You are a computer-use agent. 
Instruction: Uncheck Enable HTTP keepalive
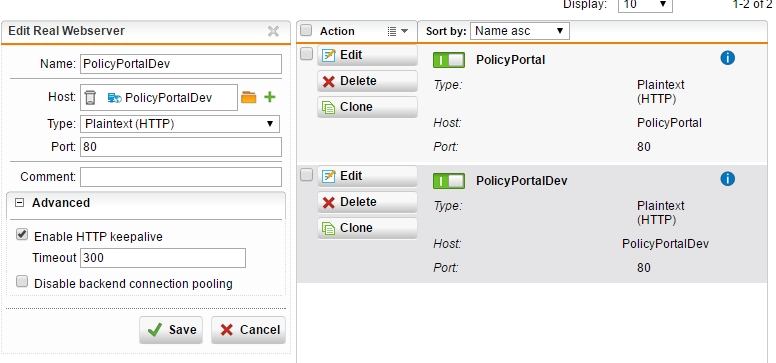(22, 234)
